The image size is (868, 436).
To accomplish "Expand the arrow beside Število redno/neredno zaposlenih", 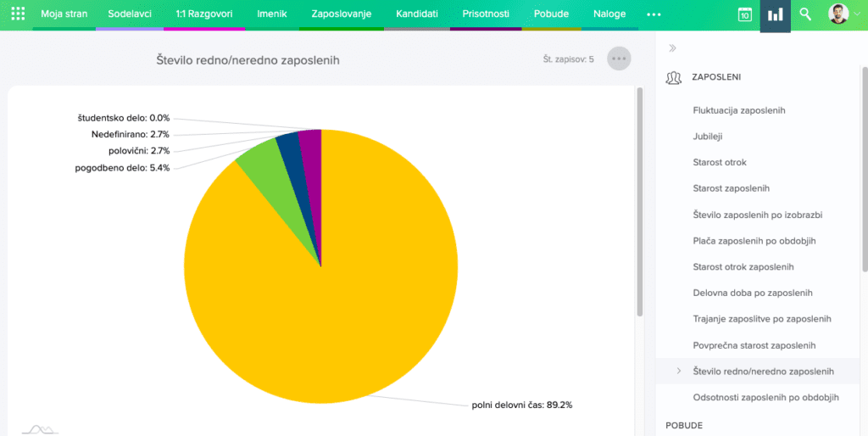I will point(678,371).
